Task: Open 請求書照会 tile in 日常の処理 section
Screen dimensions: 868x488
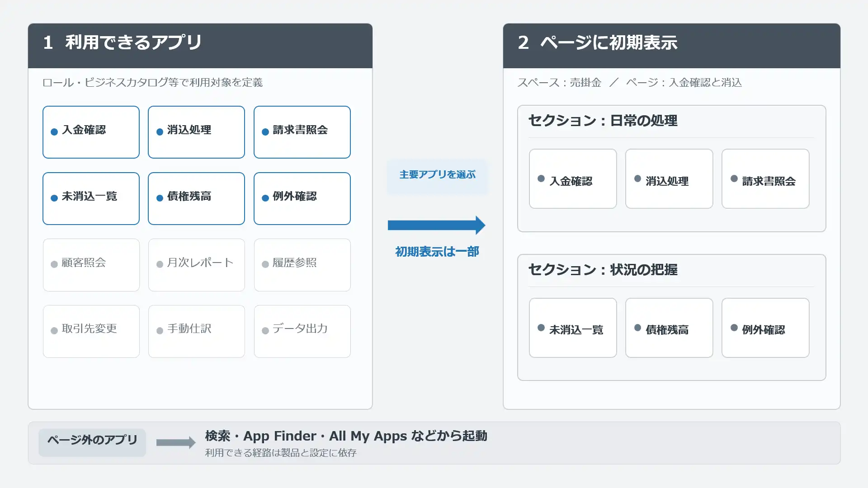Action: click(x=765, y=178)
